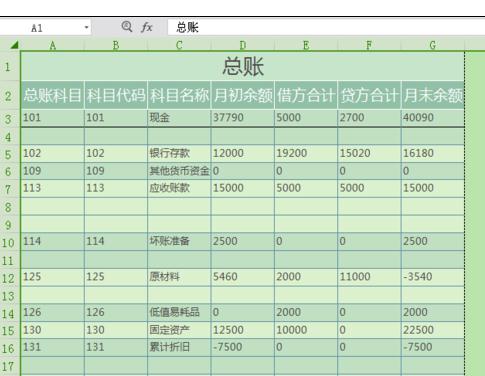Click the select-all triangle corner

pos(14,44)
